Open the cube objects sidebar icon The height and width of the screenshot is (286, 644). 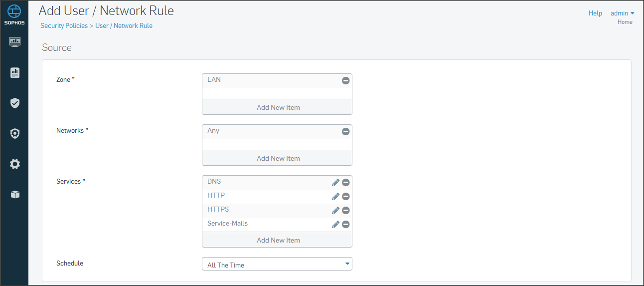(15, 195)
